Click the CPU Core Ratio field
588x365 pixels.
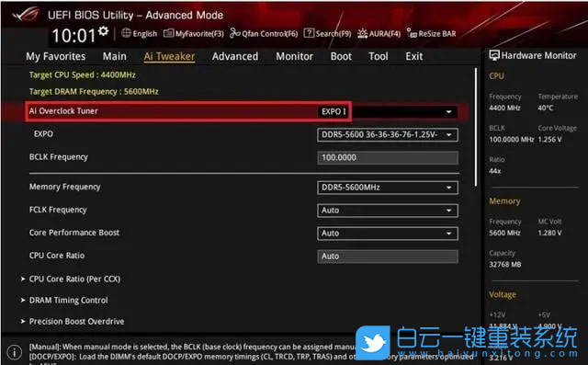[388, 257]
